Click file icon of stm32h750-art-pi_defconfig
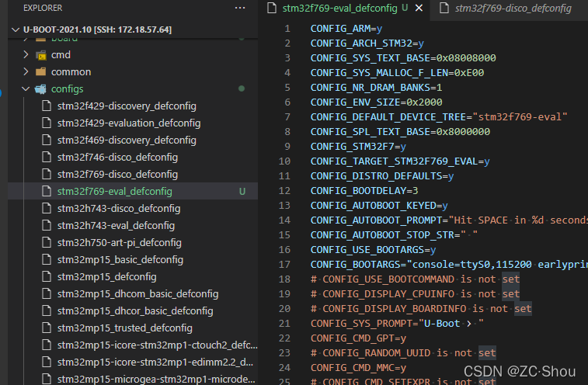 [x=47, y=242]
